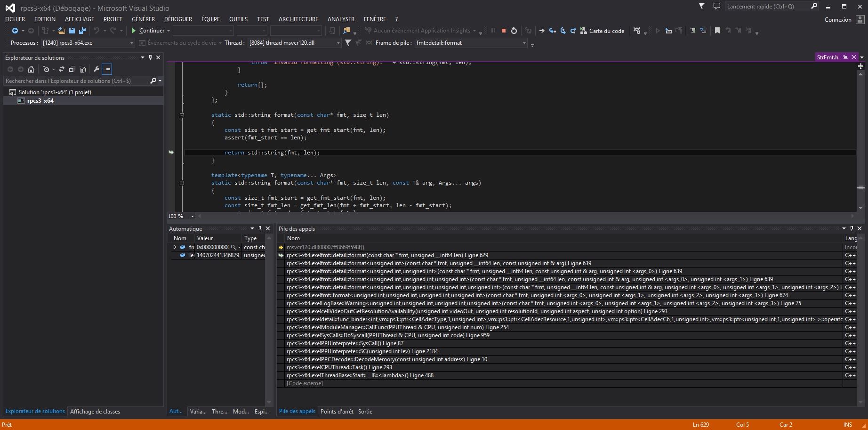Click the navigate backward arrow icon

pos(15,31)
